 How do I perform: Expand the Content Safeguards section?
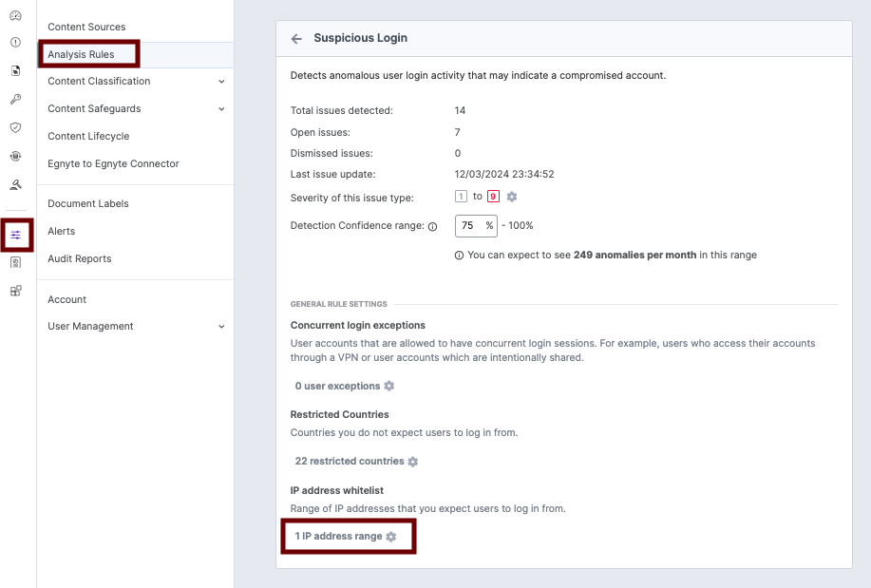[220, 108]
